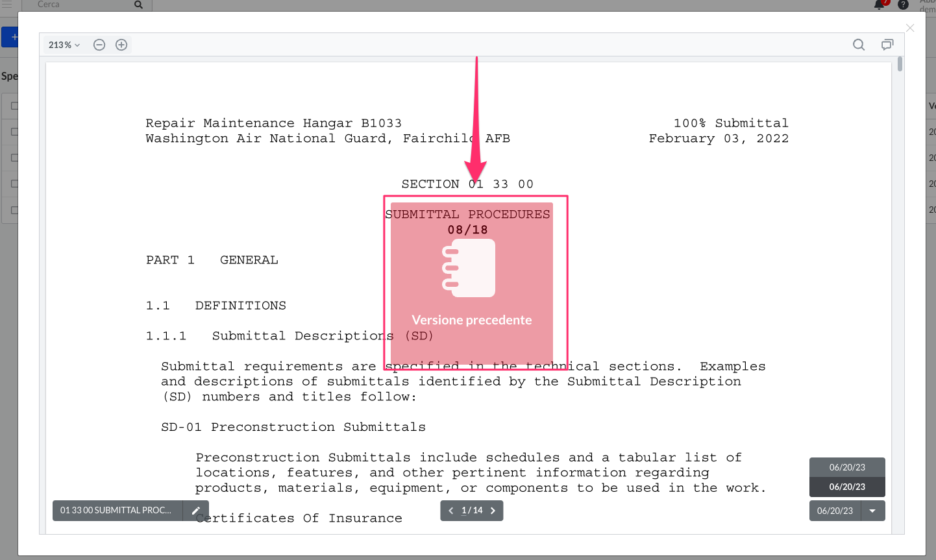This screenshot has width=936, height=560.
Task: Click the text "February 03, 2022"
Action: (x=719, y=139)
